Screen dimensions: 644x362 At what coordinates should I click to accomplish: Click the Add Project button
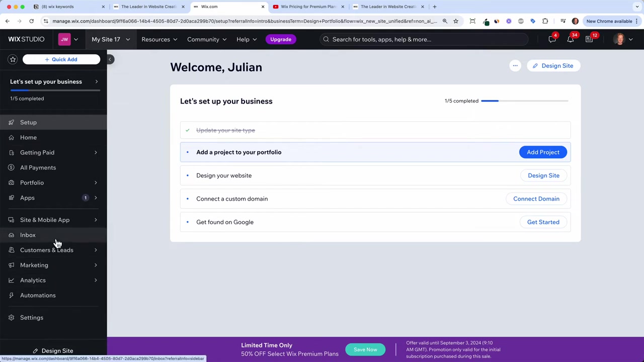(x=543, y=152)
